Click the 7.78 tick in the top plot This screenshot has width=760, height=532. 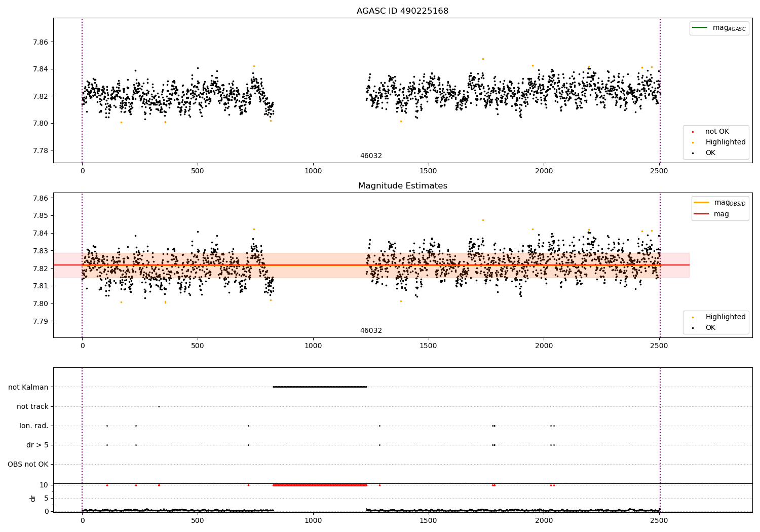(40, 150)
